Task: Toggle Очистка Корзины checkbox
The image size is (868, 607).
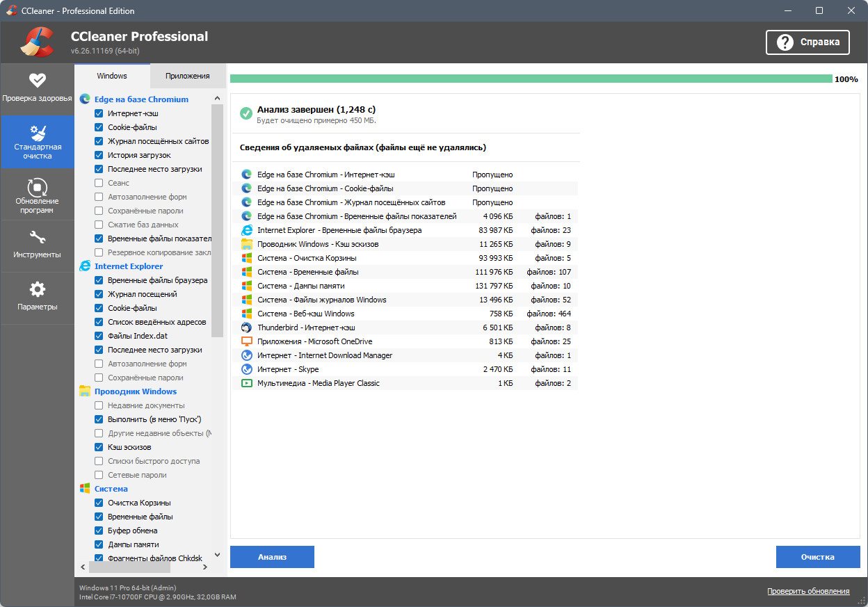Action: [99, 503]
